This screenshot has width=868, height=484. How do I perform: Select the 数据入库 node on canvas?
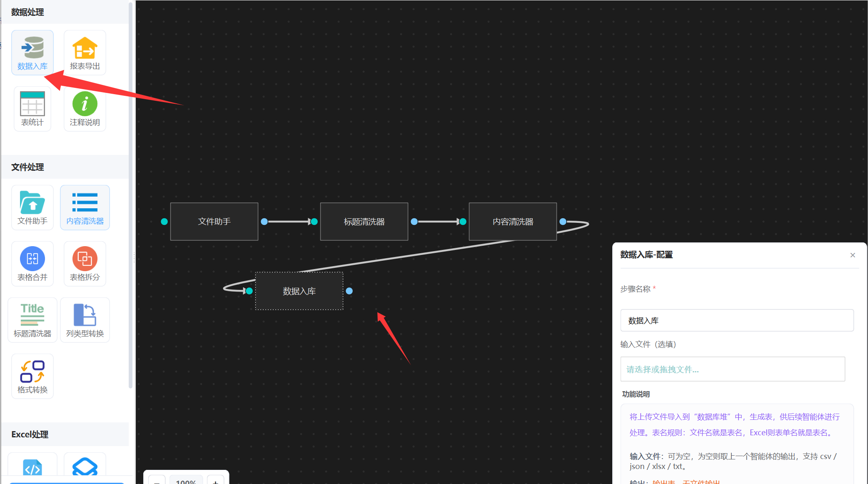(x=299, y=291)
